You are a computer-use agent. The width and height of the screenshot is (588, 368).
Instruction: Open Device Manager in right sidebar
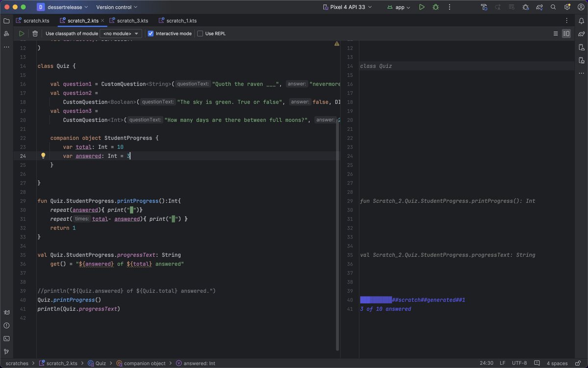tap(581, 48)
